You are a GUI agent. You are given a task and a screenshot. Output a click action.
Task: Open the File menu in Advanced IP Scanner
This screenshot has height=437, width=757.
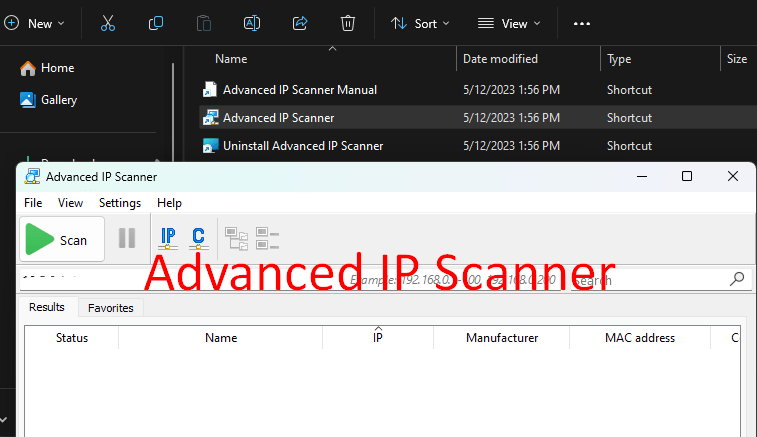click(33, 203)
